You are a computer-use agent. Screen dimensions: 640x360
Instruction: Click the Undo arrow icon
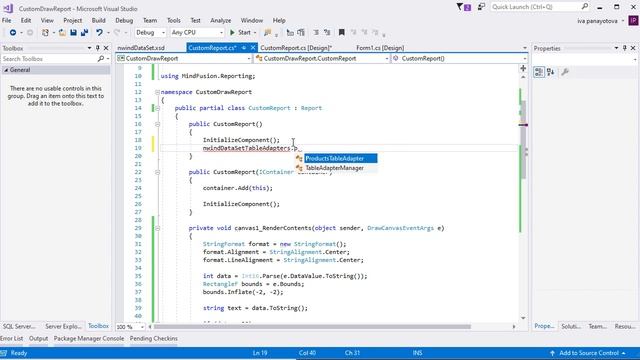(x=99, y=32)
